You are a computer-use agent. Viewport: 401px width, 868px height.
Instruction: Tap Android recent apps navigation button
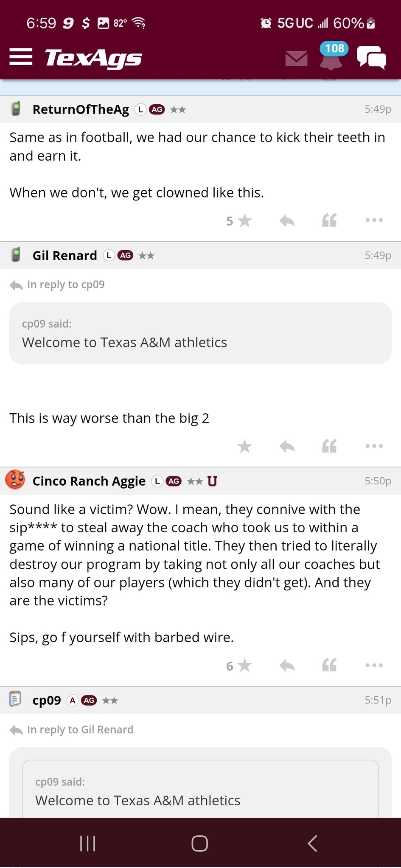(88, 843)
